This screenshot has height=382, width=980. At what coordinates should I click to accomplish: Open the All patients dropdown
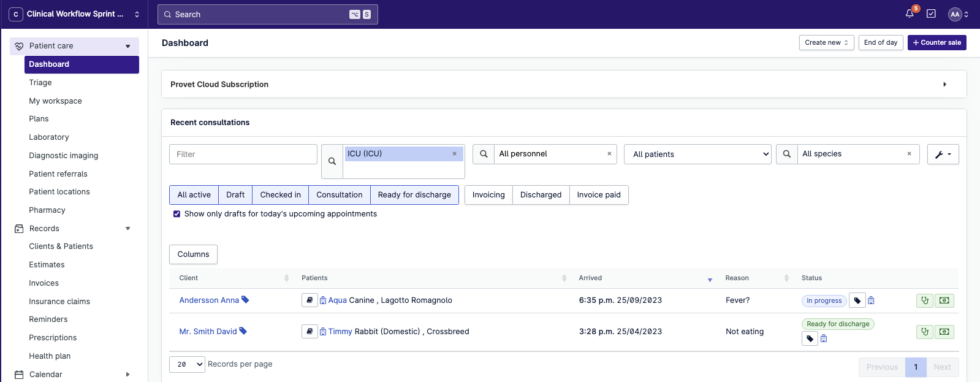pos(697,155)
